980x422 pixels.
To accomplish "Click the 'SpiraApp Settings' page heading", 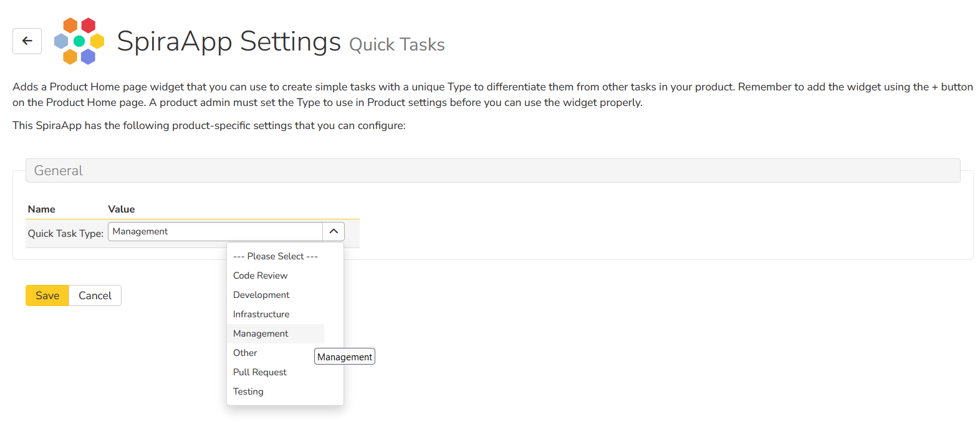I will pos(229,42).
